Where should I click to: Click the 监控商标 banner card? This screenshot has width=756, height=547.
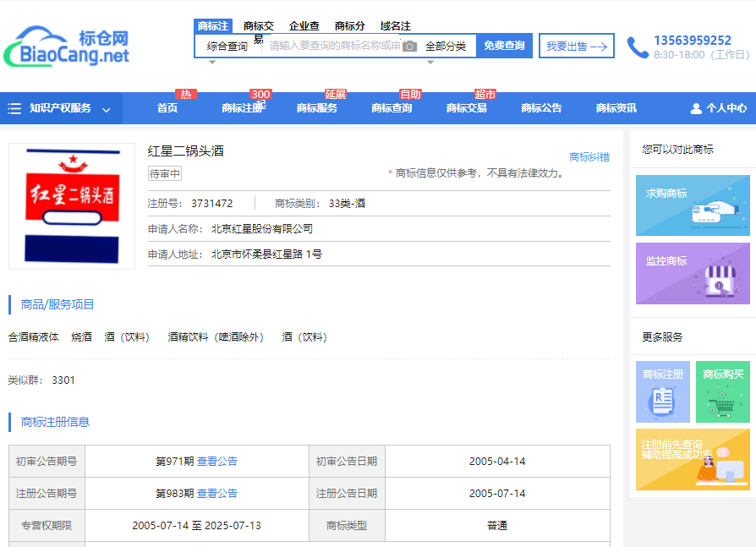693,273
